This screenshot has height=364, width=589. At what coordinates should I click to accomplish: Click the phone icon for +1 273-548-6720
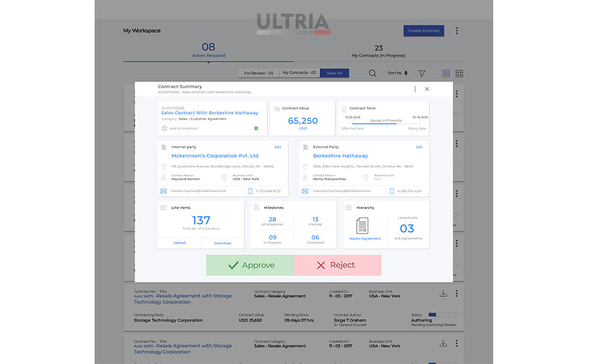point(250,191)
